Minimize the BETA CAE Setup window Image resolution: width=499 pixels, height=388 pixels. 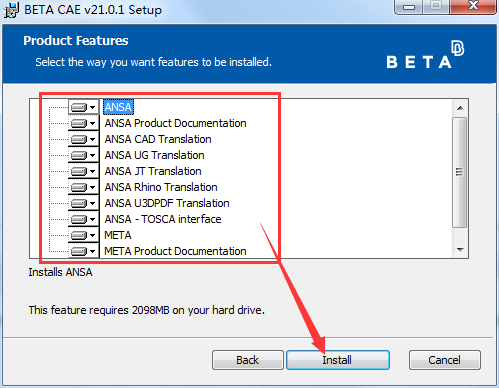pos(409,7)
